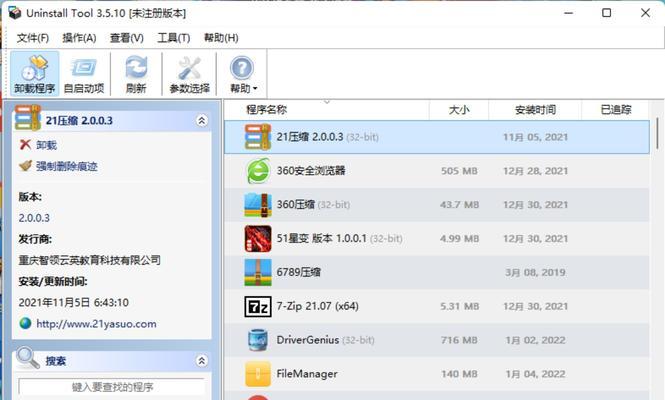Click the magnifying glass search icon

pos(28,358)
